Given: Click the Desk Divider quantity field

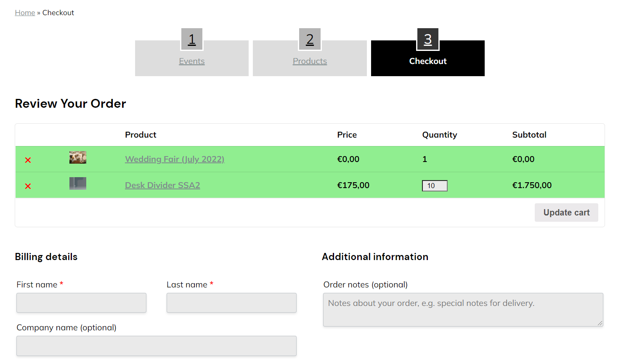Looking at the screenshot, I should (x=435, y=186).
